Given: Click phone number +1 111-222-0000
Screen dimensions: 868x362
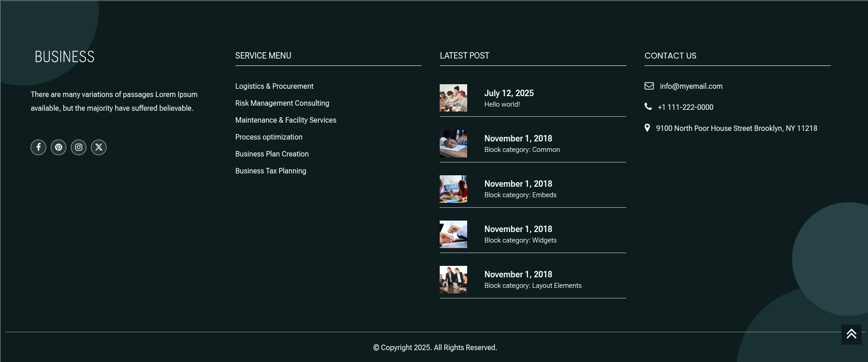Looking at the screenshot, I should click(685, 107).
